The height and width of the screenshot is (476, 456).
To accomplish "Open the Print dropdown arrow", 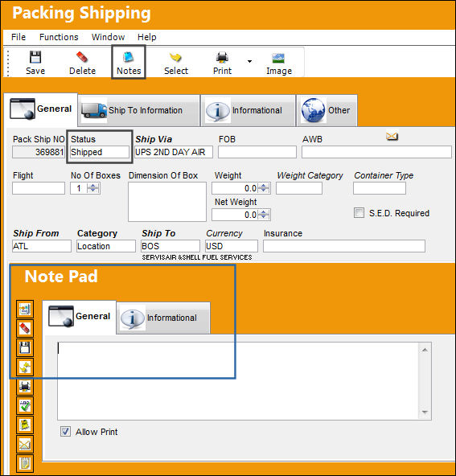I will coord(249,62).
